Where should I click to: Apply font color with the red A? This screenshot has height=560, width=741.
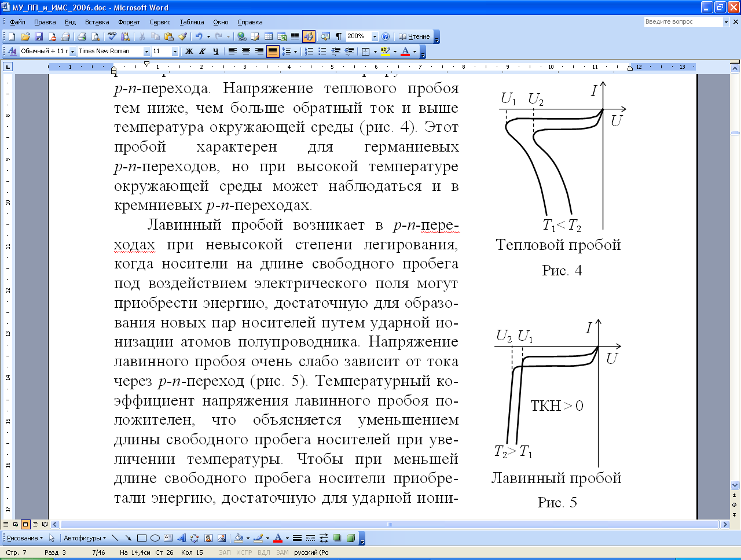[405, 51]
